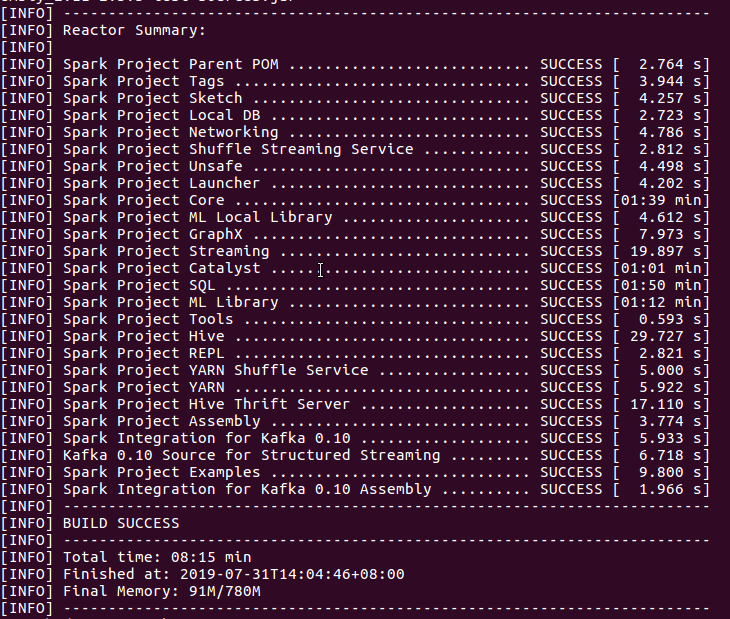Click 'Spark Project Shuffle Streaming Service' text
Image resolution: width=730 pixels, height=619 pixels.
238,149
